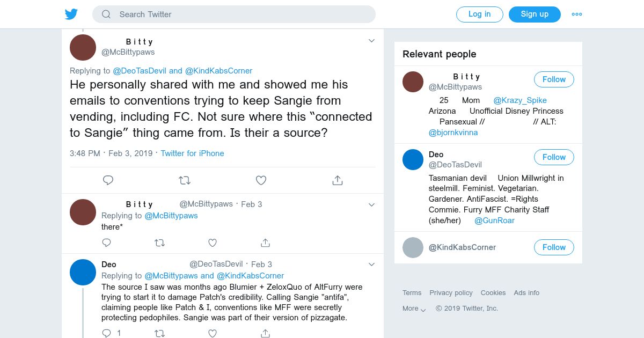
Task: Share the main Bitty tweet
Action: coord(338,180)
